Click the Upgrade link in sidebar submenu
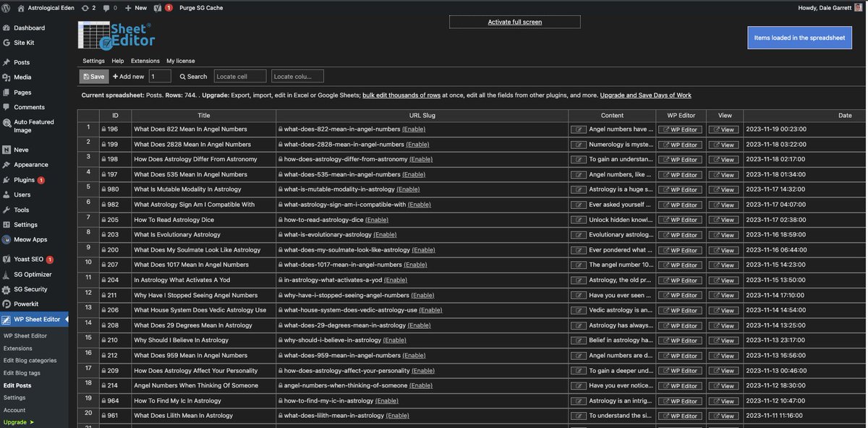The height and width of the screenshot is (428, 868). tap(17, 422)
